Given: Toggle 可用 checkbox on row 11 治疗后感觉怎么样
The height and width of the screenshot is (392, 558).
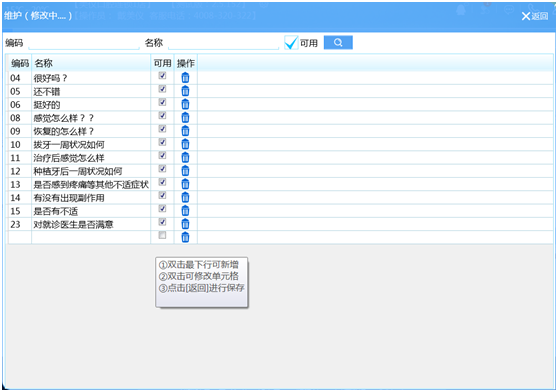Looking at the screenshot, I should [162, 155].
